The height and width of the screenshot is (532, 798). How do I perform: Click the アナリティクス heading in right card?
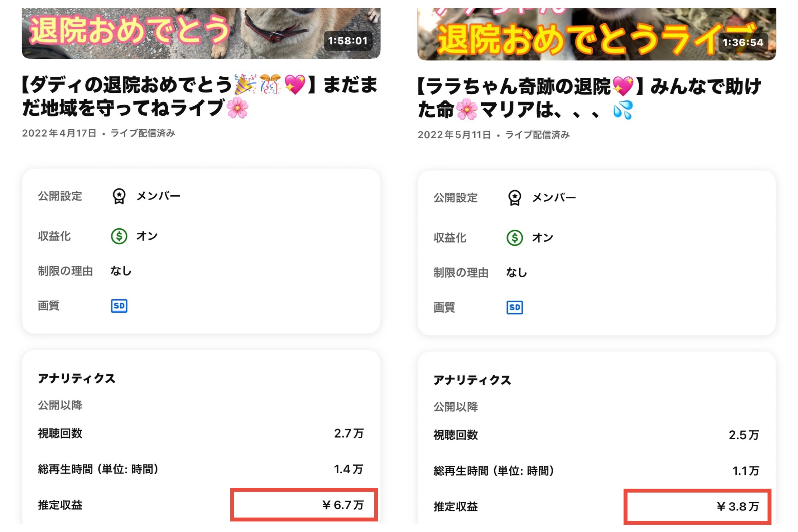pyautogui.click(x=472, y=380)
